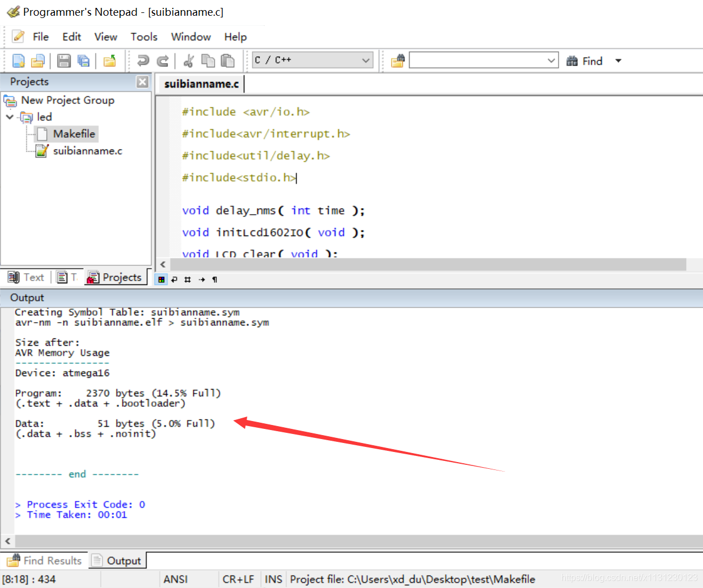Open the Find options dropdown arrow

[618, 61]
